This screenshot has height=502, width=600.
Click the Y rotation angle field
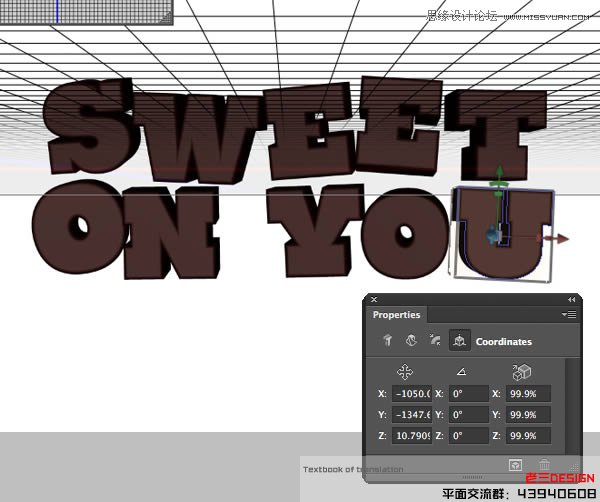click(x=468, y=414)
